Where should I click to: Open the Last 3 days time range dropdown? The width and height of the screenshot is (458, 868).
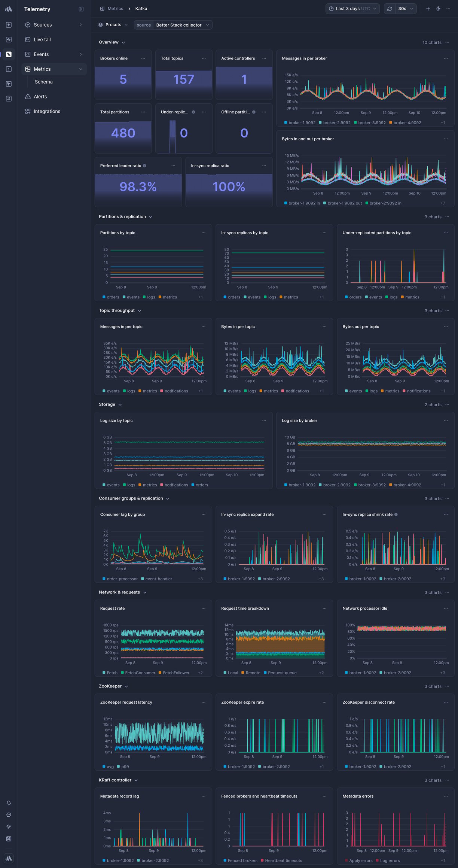[352, 9]
